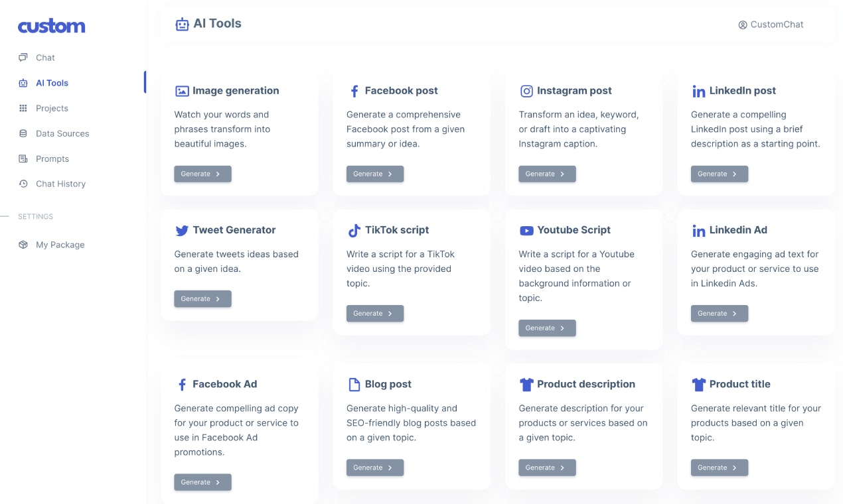Click the Instagram camera icon
Image resolution: width=843 pixels, height=504 pixels.
click(526, 92)
